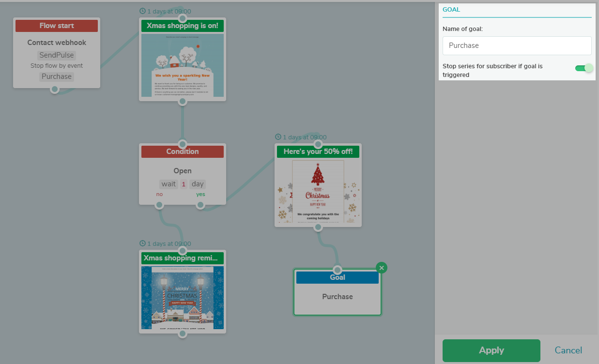Select the bottom connector of Xmas shopping is on!
Screen dimensions: 599x364
tap(182, 101)
